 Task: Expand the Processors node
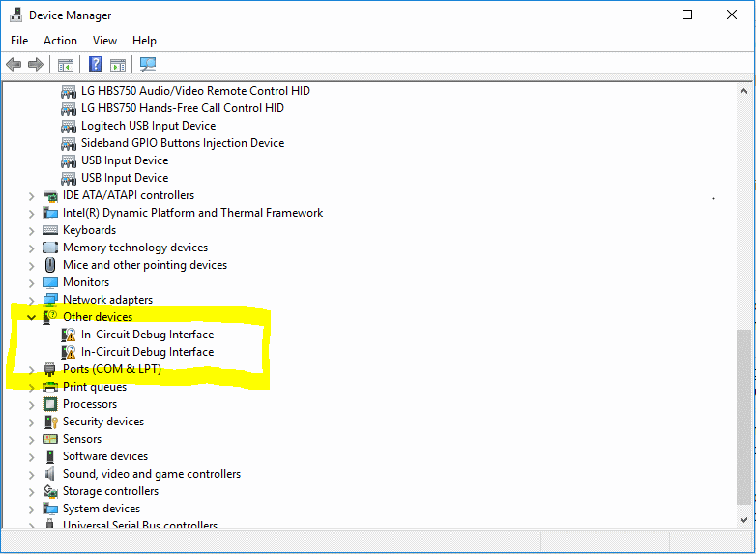coord(31,405)
